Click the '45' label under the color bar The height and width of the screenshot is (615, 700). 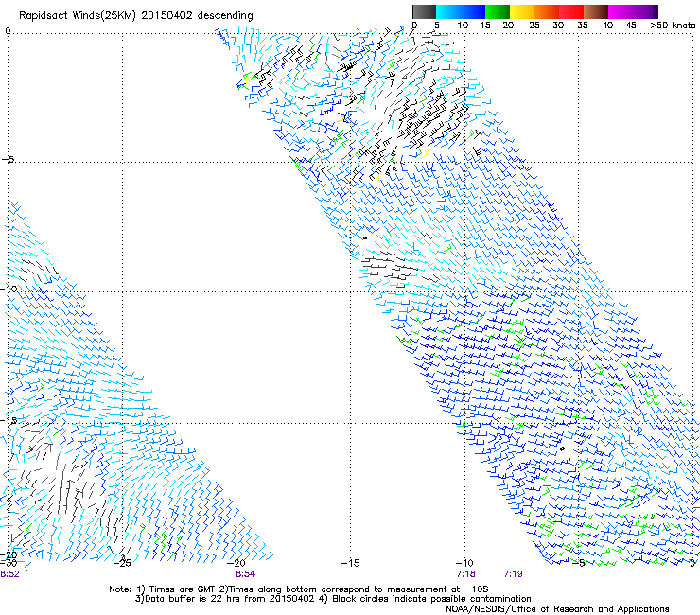click(631, 26)
